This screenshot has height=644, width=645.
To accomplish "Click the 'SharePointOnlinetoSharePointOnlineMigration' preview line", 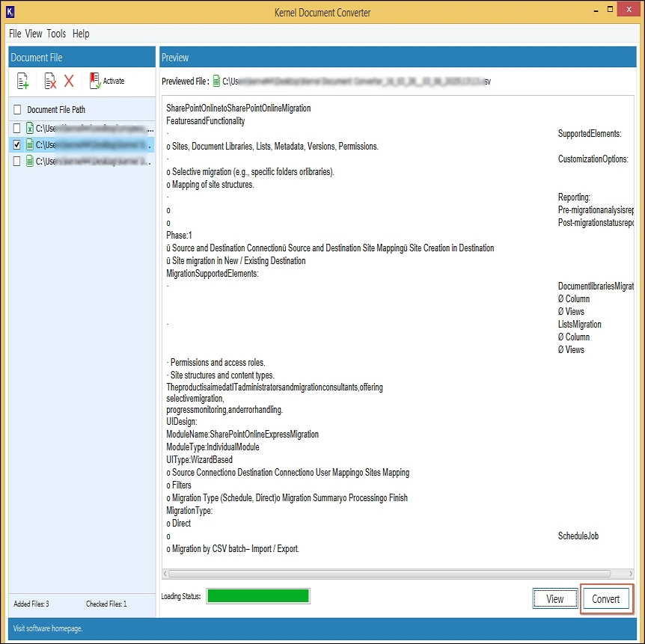I will coord(239,108).
